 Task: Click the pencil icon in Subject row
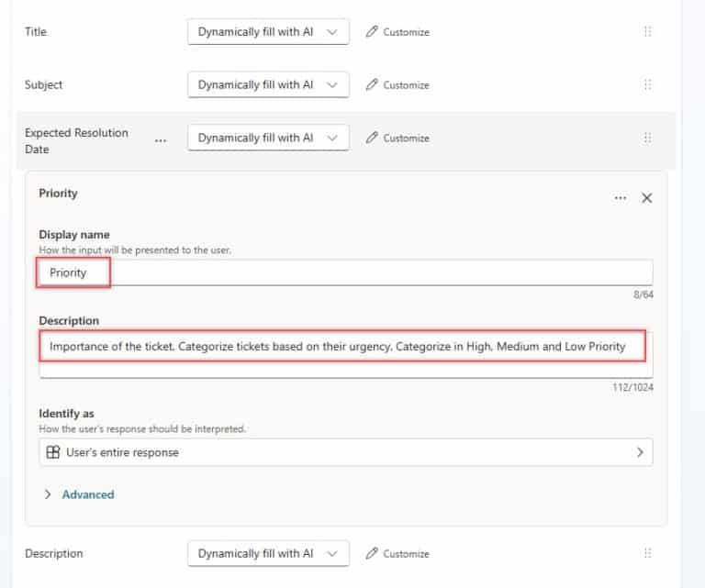372,85
